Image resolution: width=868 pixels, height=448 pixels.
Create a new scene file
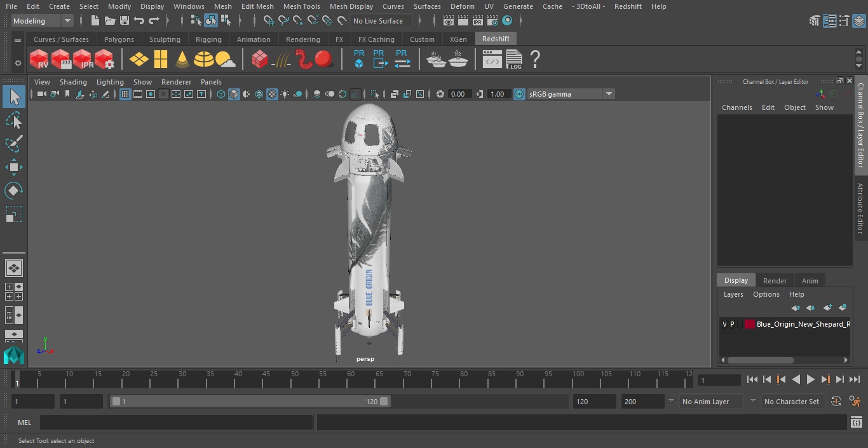pos(95,21)
